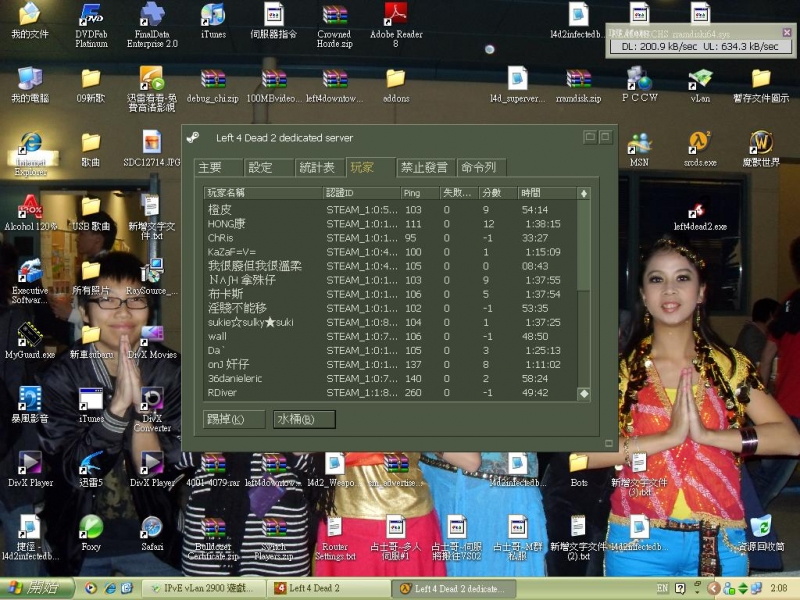
Task: Click the 踢掉(K) kick button
Action: point(234,419)
